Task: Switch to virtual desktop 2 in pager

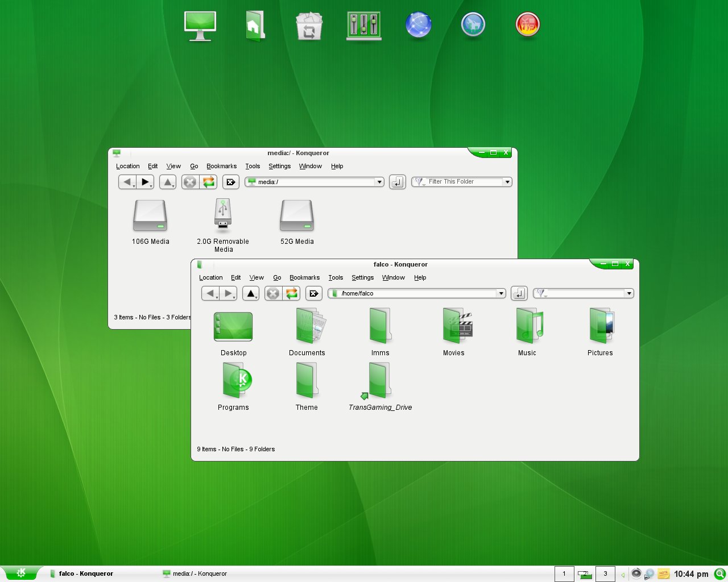Action: (x=585, y=573)
